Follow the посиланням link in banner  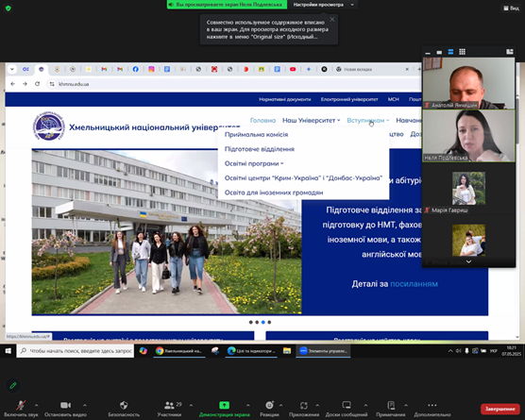point(414,284)
